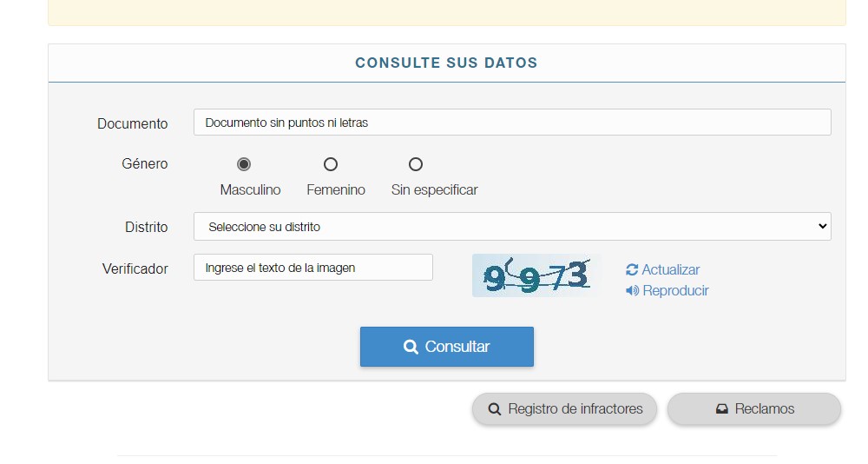Open Registro de infractores button label
868x464 pixels.
(575, 409)
